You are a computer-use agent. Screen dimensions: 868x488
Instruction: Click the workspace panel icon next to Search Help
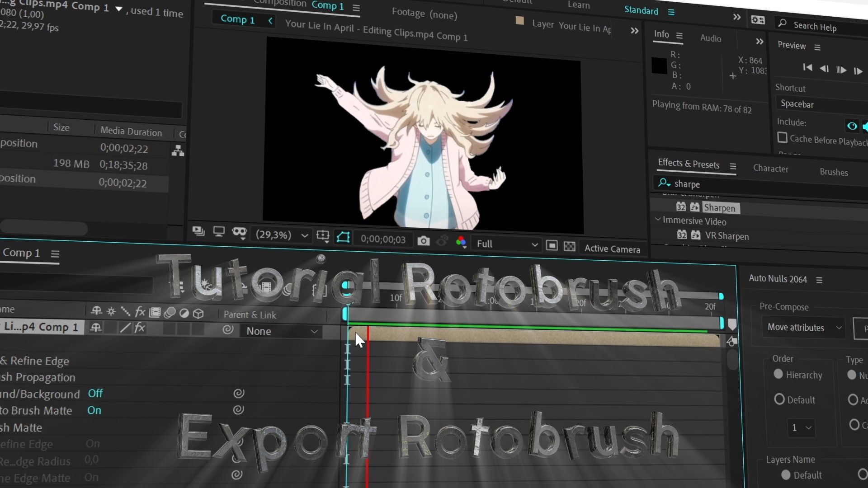[758, 19]
